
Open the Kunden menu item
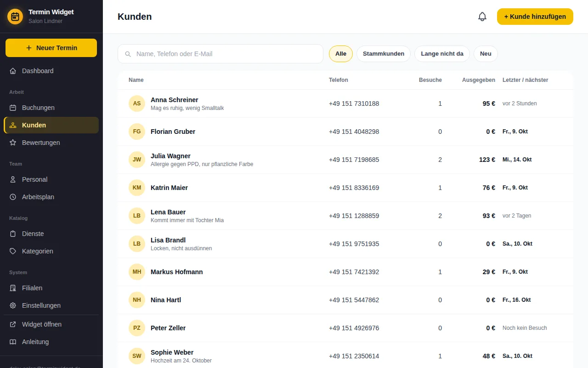(x=51, y=125)
